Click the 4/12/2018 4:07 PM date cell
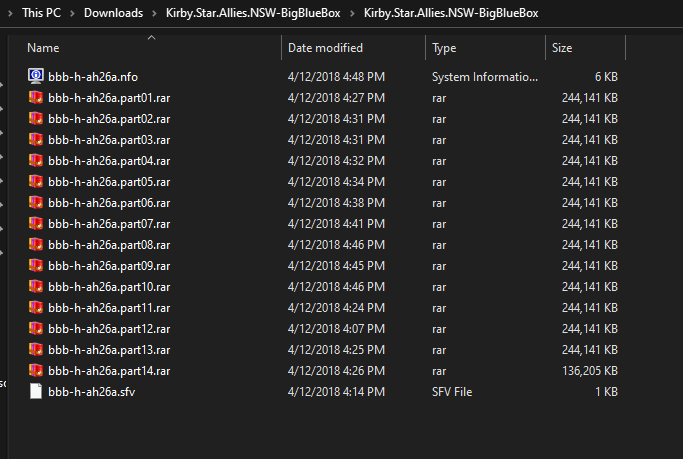683x459 pixels. [x=336, y=329]
